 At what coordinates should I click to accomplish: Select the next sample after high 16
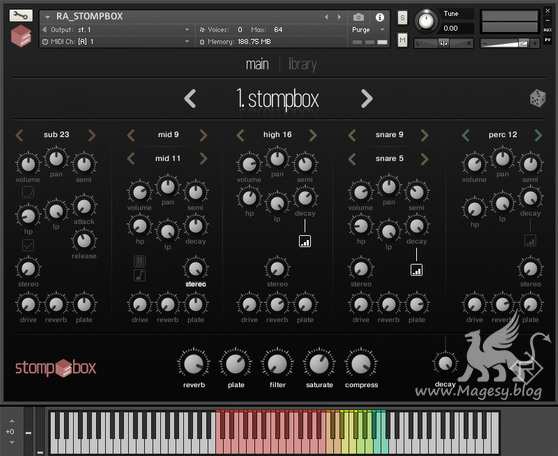313,135
